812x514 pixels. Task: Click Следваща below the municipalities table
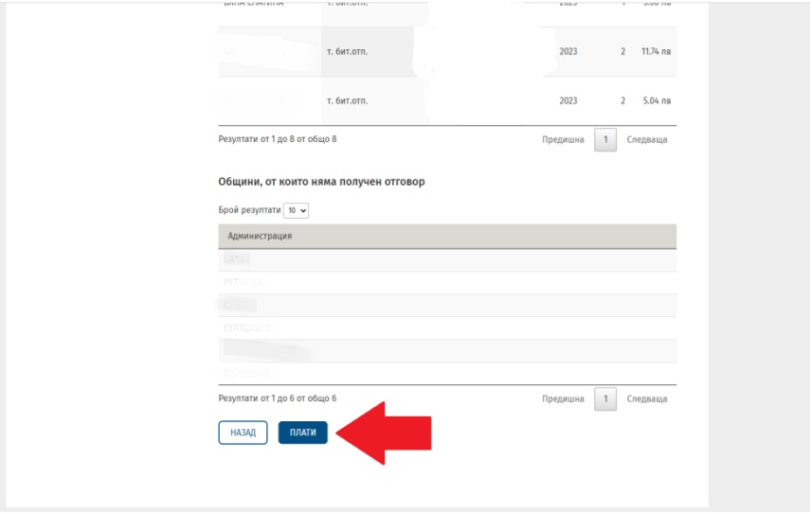pyautogui.click(x=647, y=399)
